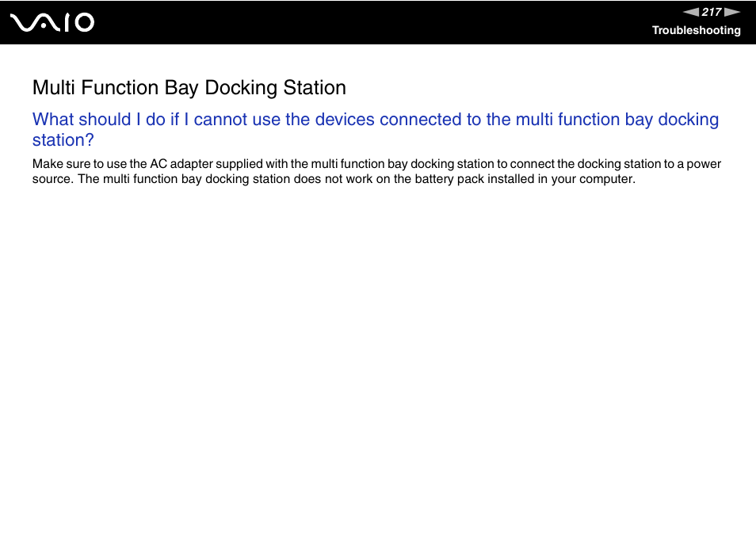
Task: Go to next page with right arrow
Action: 732,12
